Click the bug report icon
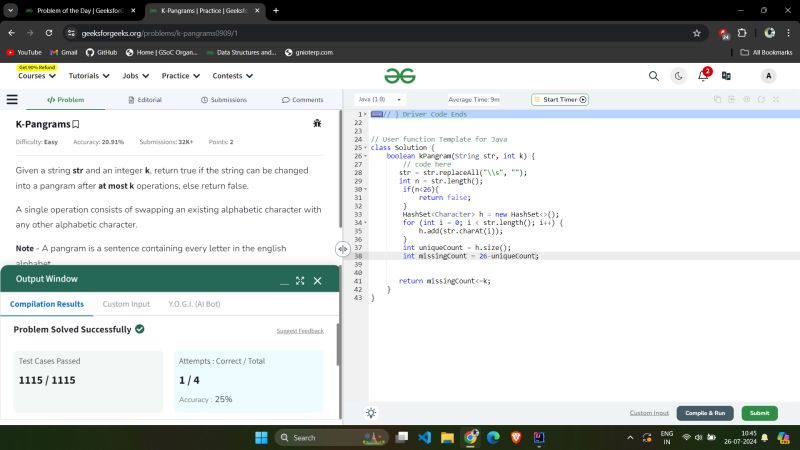 317,123
